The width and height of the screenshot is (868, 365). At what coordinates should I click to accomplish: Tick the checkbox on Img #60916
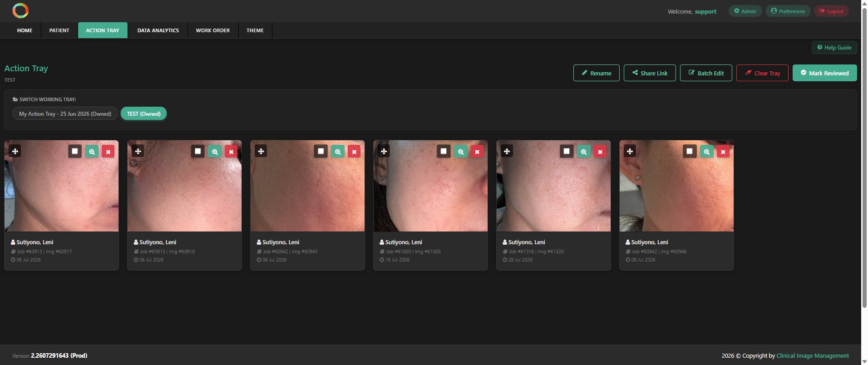[x=198, y=151]
